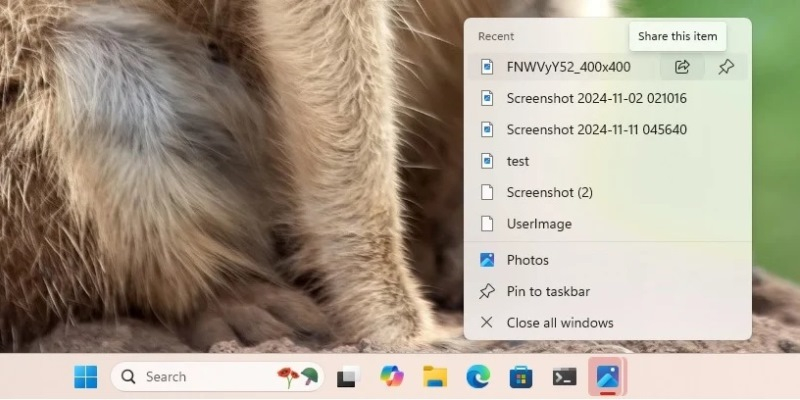The width and height of the screenshot is (800, 400).
Task: Open Screenshot (2) from the recent list
Action: 550,192
